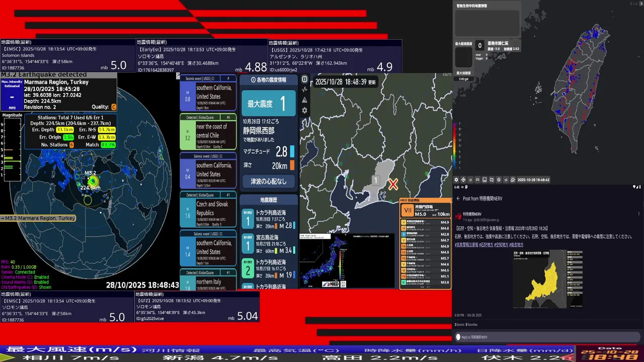This screenshot has height=362, width=644.
Task: Click the map icon in Taiwan toolbar
Action: [x=492, y=179]
